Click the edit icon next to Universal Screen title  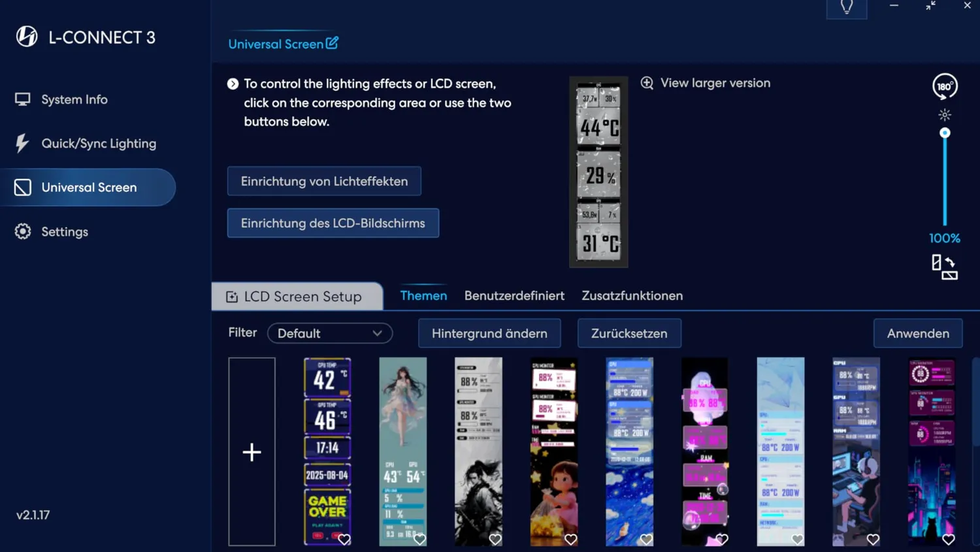pyautogui.click(x=332, y=43)
